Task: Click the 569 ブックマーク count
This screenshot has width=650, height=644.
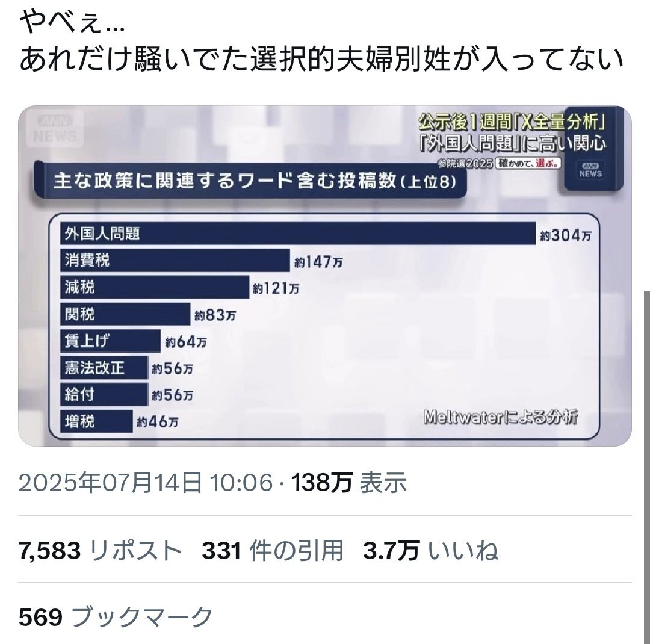Action: [x=116, y=617]
